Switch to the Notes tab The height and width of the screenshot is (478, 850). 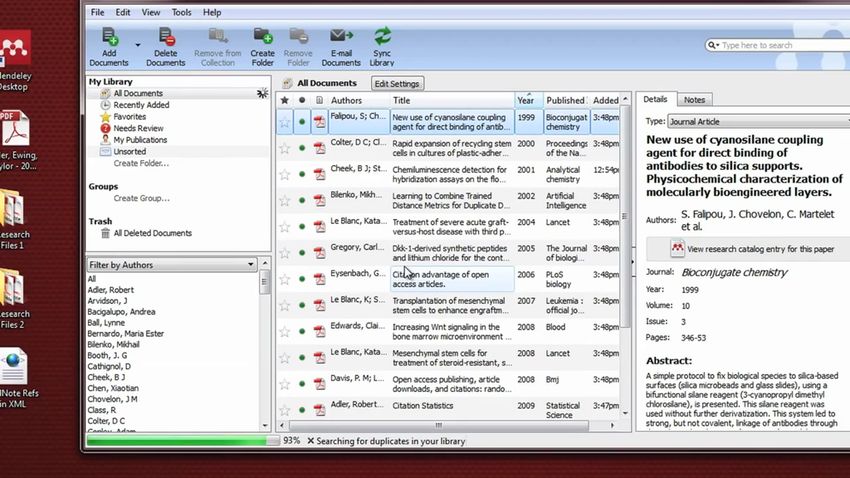pos(694,100)
